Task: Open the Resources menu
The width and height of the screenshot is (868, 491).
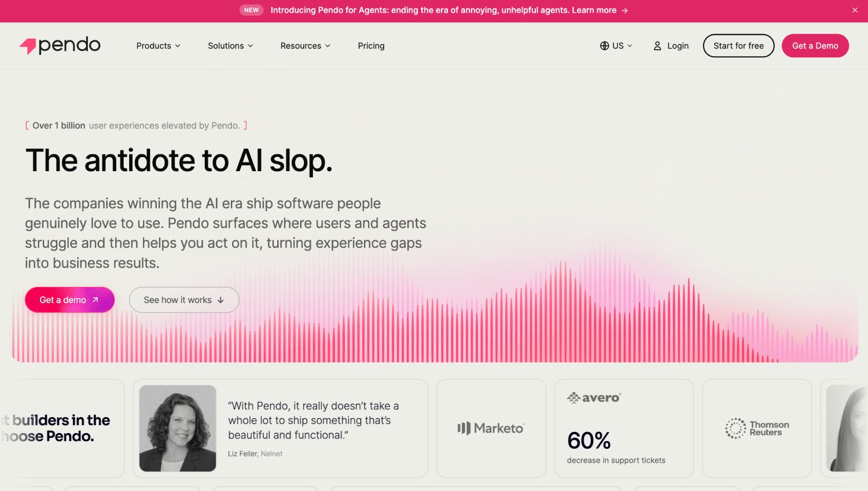Action: coord(306,46)
